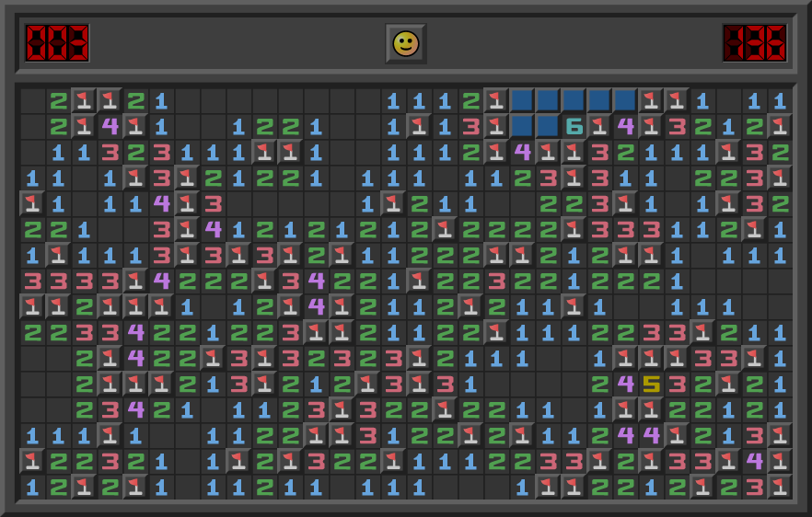The height and width of the screenshot is (517, 812).
Task: Reveal the leftmost blue cell in top row
Action: click(x=522, y=100)
